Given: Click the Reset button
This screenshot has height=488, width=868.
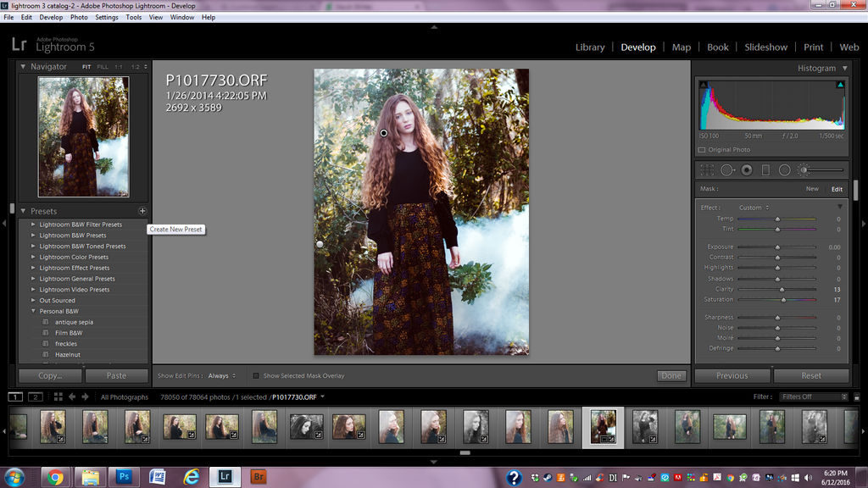Looking at the screenshot, I should click(811, 375).
